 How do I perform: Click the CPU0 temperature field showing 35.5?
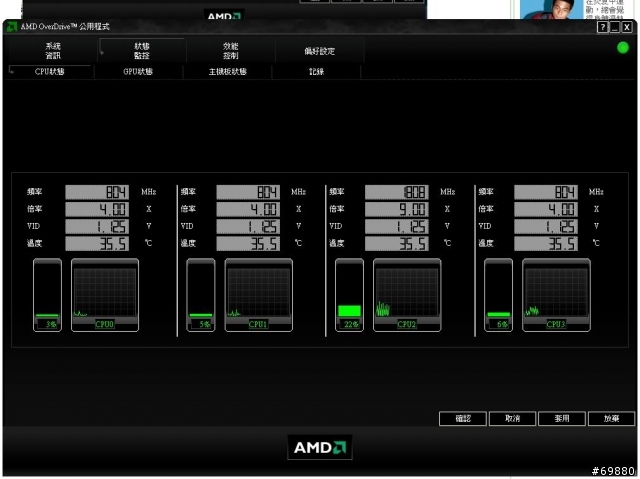click(x=97, y=244)
